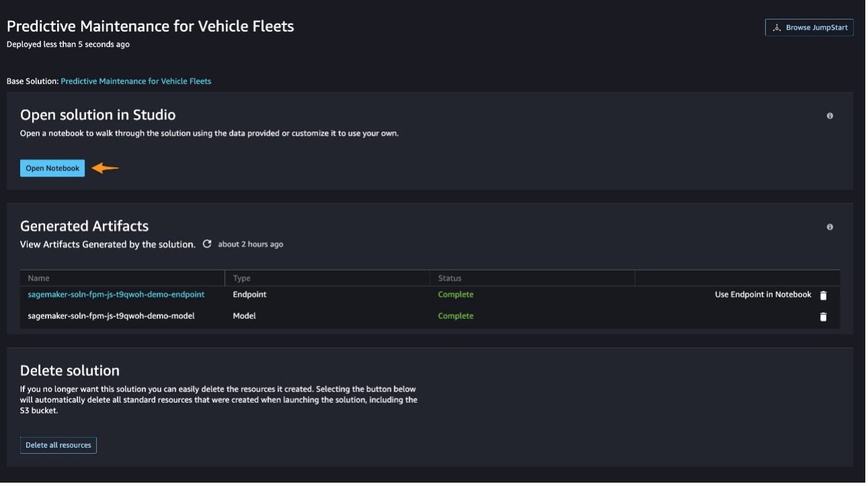Click the 'Deployed less than 5 seconds ago' text
The width and height of the screenshot is (868, 486).
[68, 44]
